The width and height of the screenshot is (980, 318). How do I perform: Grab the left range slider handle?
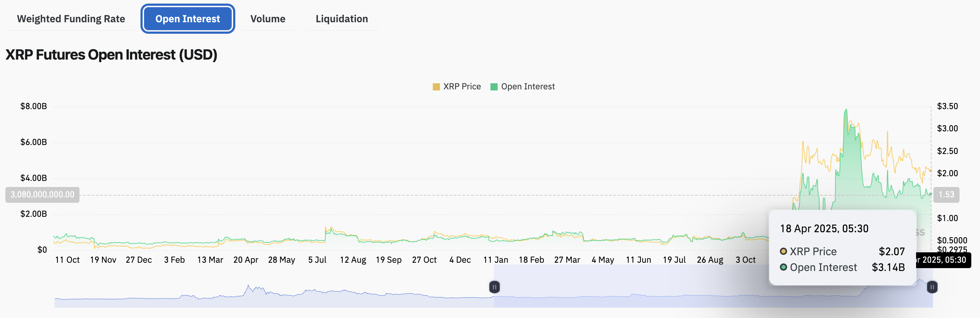click(x=494, y=287)
